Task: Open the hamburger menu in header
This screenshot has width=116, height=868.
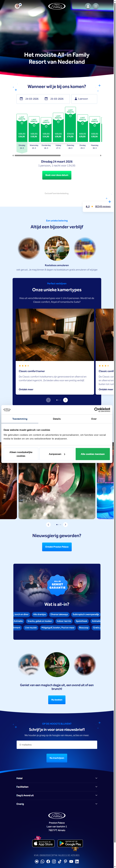Action: click(x=96, y=6)
